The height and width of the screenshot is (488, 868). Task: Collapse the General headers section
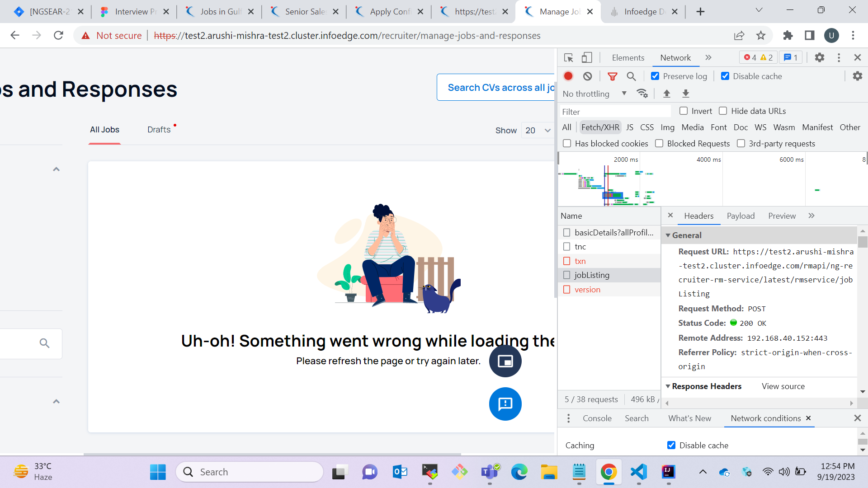coord(668,235)
